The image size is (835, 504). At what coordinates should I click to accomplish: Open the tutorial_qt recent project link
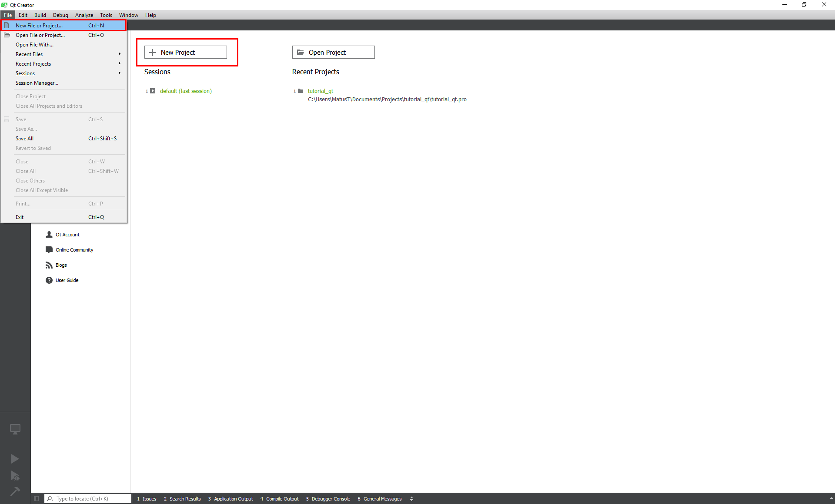coord(321,91)
